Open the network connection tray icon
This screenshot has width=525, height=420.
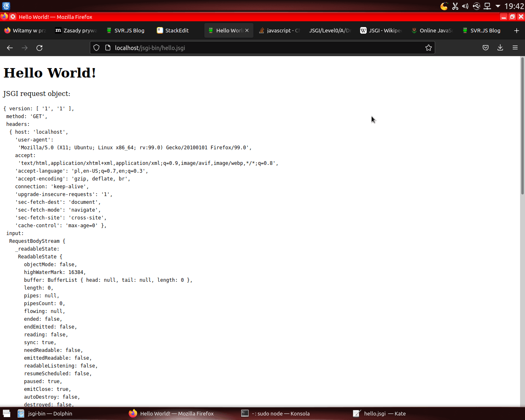pos(487,6)
